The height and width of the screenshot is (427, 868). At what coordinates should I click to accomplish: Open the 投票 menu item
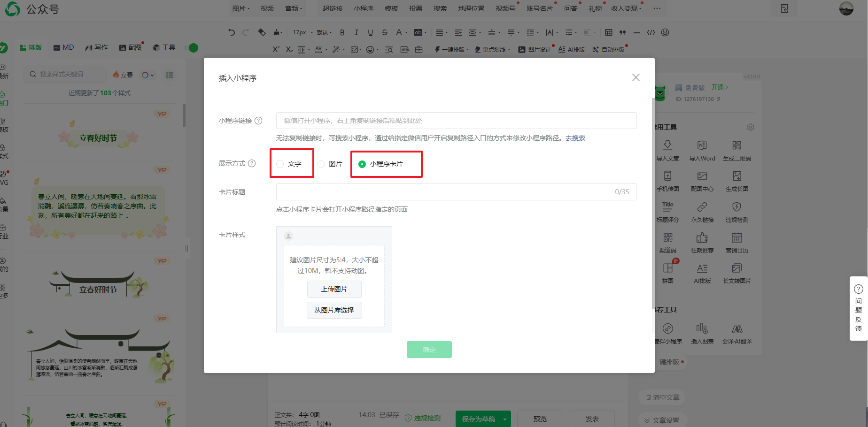coord(415,8)
